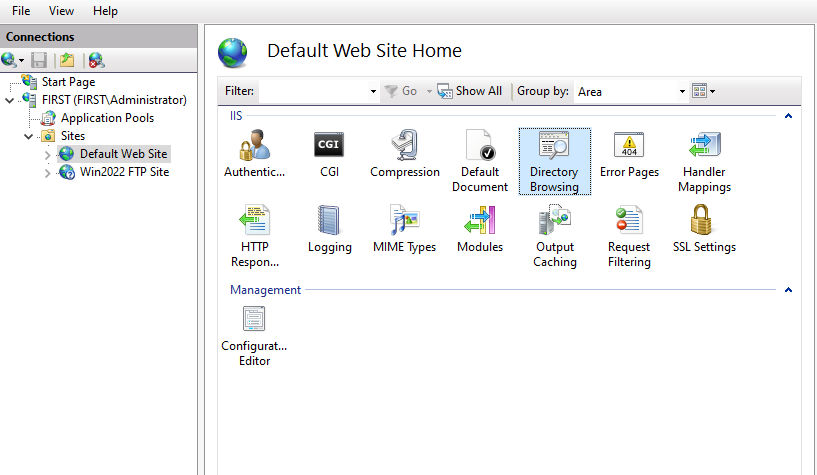Open Directory Browsing settings
This screenshot has width=817, height=475.
(554, 161)
